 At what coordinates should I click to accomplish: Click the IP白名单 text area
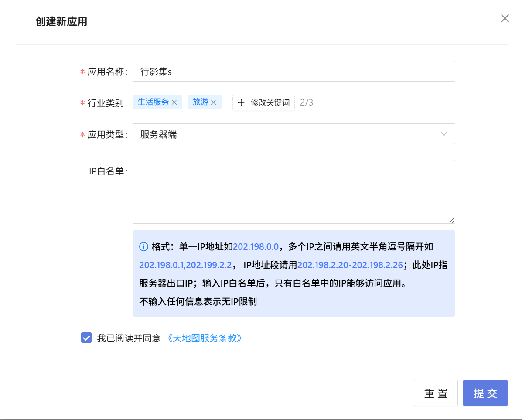(x=293, y=192)
